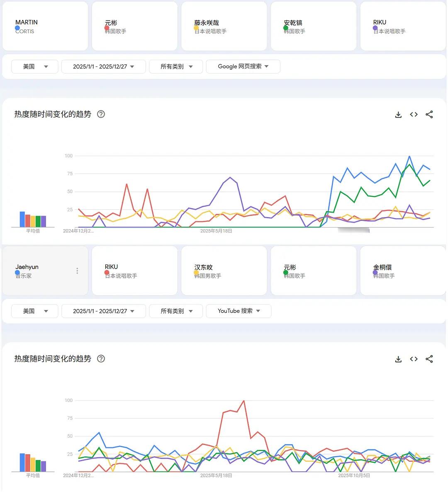Screen dimensions: 448x497
Task: Download the bottom YouTube chart data
Action: (x=398, y=359)
